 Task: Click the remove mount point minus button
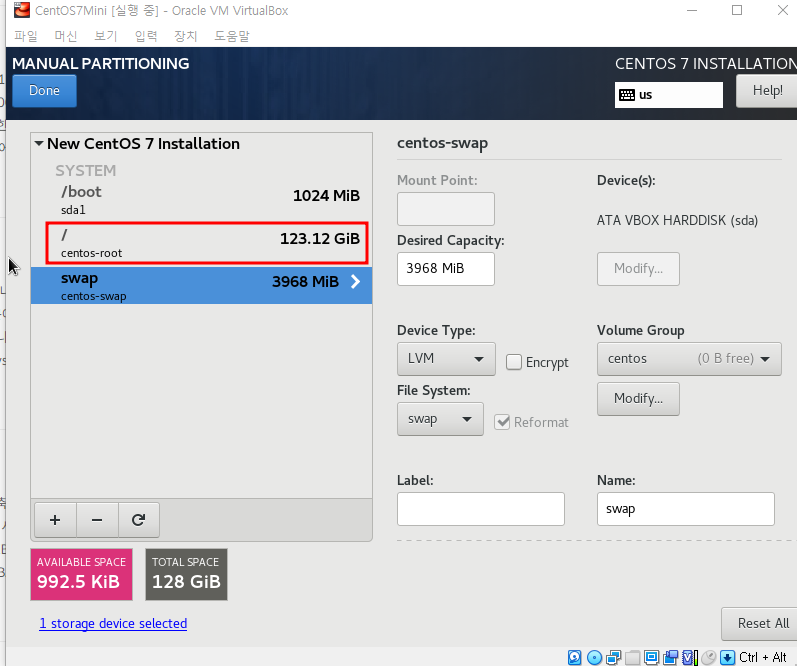(97, 520)
